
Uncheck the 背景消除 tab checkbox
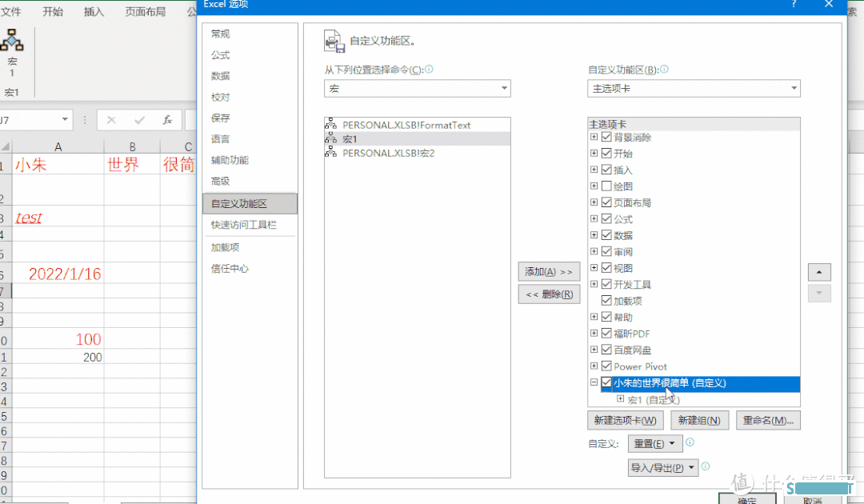(606, 137)
